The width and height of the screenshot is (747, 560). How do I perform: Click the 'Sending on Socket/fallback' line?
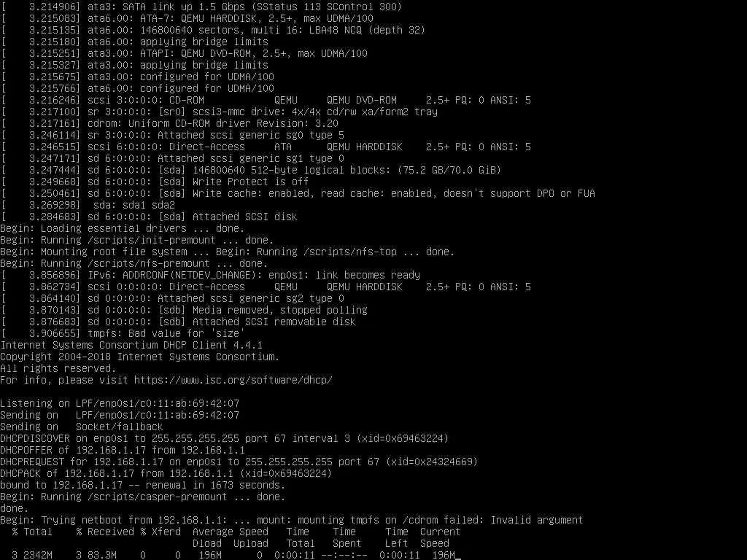82,427
